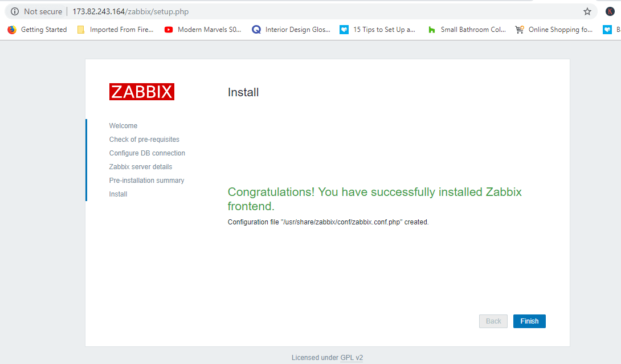
Task: Click the blue heart icon of 15 Tips bookmark
Action: pos(344,30)
